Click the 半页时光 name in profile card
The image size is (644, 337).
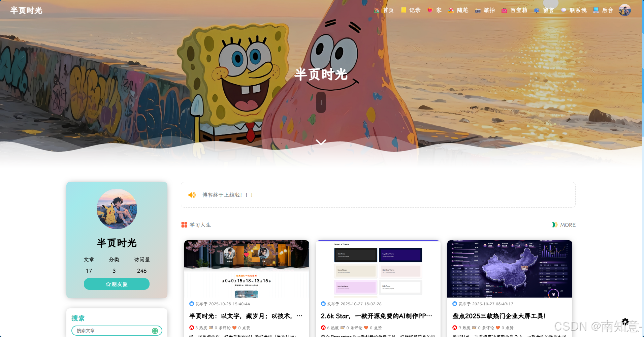pos(117,243)
